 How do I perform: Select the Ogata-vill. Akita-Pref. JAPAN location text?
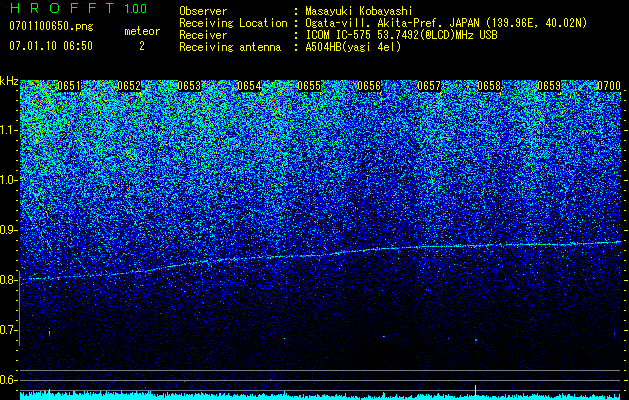(x=446, y=23)
